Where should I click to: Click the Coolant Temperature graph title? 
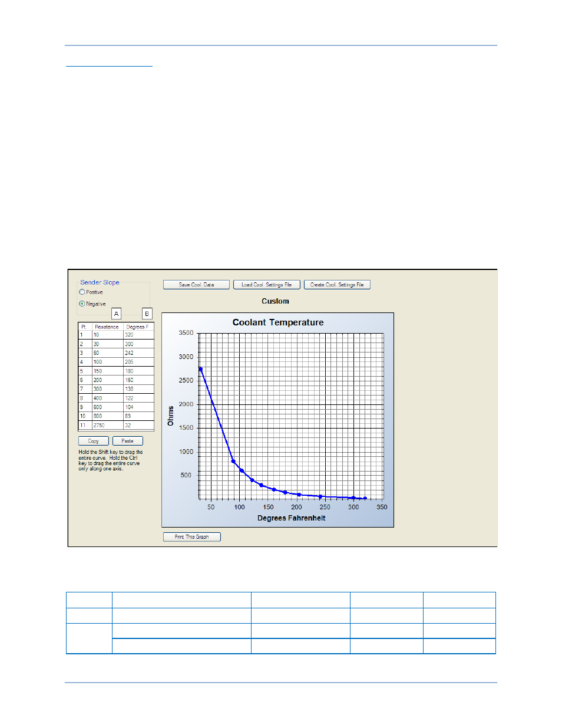(x=278, y=322)
